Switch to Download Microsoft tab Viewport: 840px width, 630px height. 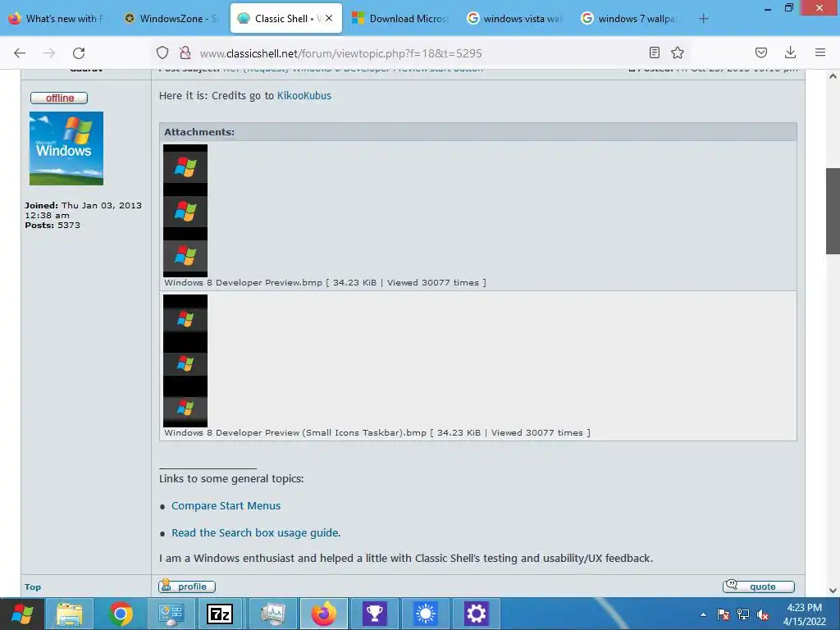[x=400, y=19]
